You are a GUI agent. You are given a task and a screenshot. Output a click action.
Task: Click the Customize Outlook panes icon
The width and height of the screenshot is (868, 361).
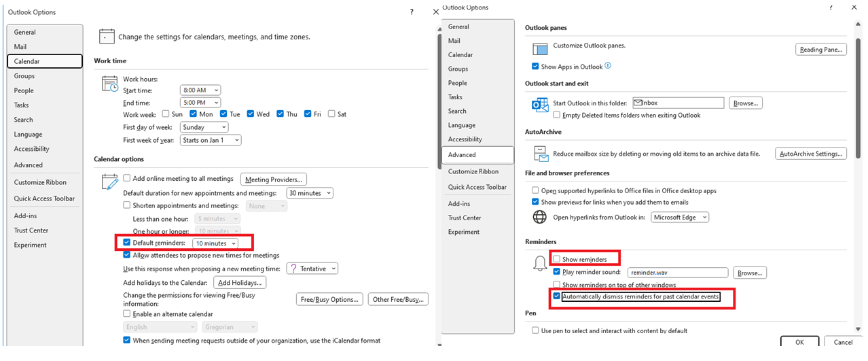pyautogui.click(x=540, y=49)
